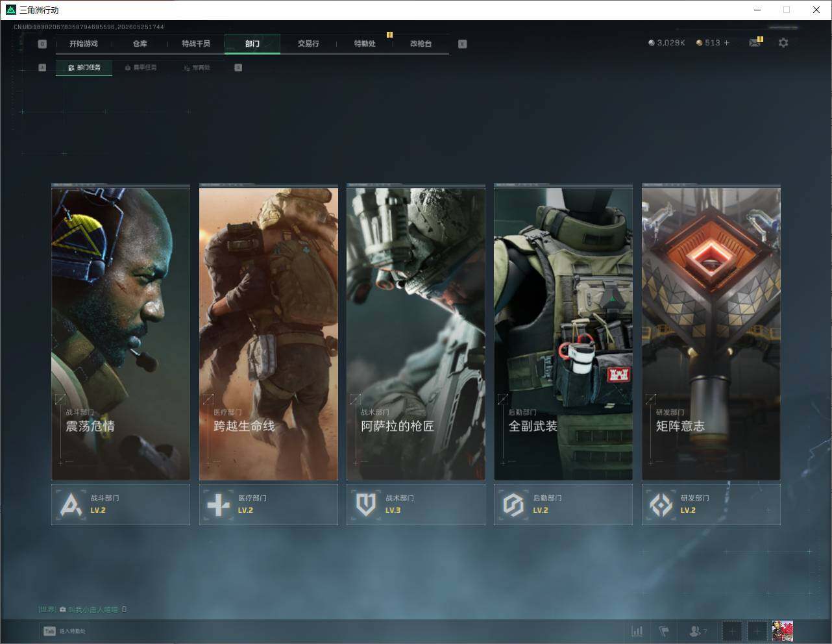Click the 战术部门 shield emblem icon
Image resolution: width=832 pixels, height=644 pixels.
click(366, 504)
